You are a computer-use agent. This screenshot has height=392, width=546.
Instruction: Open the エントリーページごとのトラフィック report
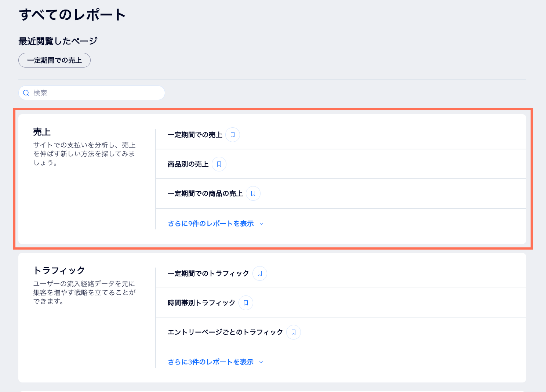tap(225, 332)
